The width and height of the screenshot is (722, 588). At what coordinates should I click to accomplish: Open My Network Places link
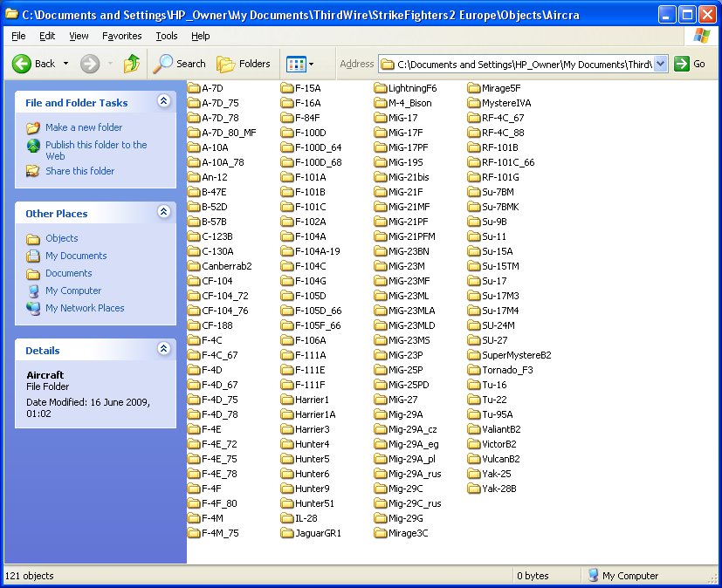pos(85,308)
